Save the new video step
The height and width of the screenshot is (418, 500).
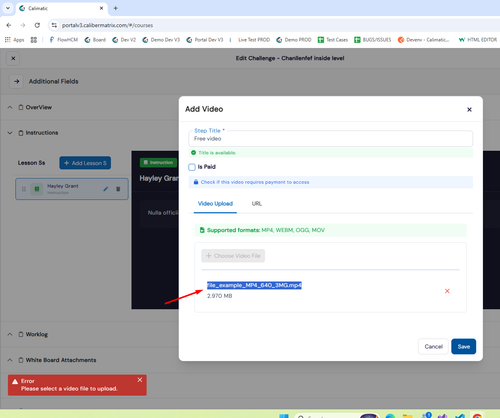(x=464, y=347)
